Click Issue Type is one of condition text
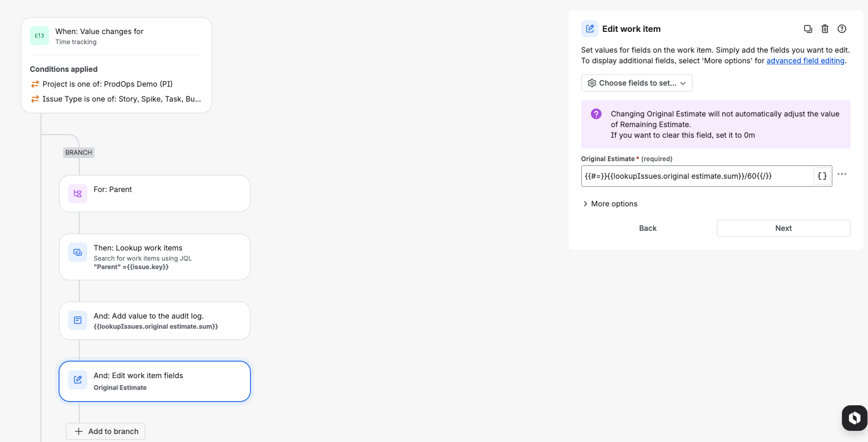The height and width of the screenshot is (442, 868). click(122, 99)
